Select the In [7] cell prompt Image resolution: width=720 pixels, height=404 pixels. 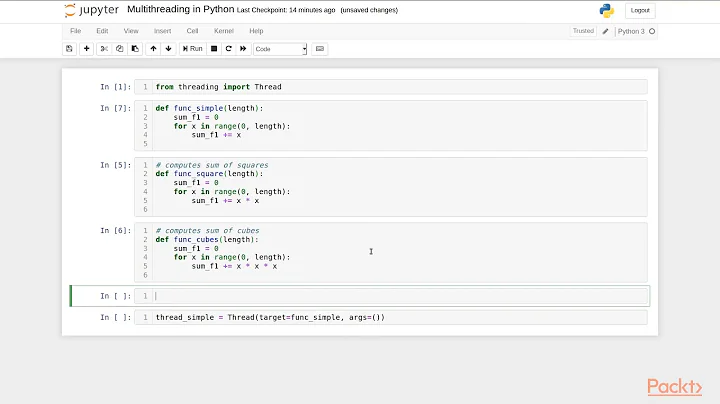[x=116, y=108]
